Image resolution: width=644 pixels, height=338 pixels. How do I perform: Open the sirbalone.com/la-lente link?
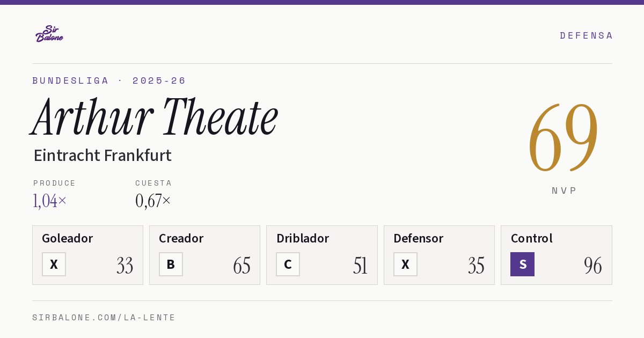point(104,318)
